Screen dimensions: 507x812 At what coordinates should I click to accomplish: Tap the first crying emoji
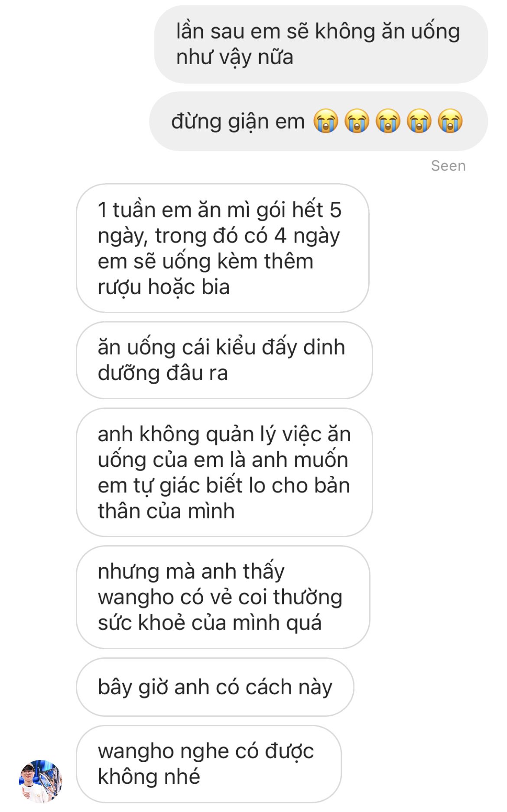[326, 121]
